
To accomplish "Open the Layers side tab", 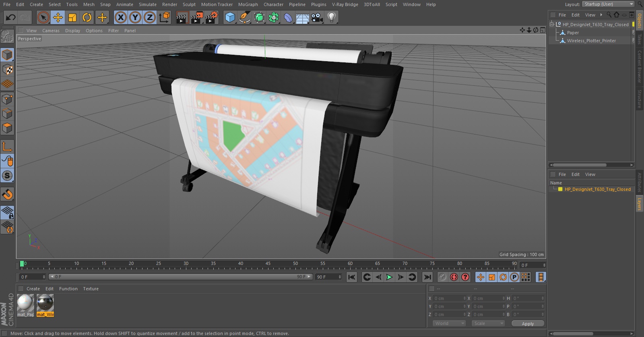I will pos(639,204).
